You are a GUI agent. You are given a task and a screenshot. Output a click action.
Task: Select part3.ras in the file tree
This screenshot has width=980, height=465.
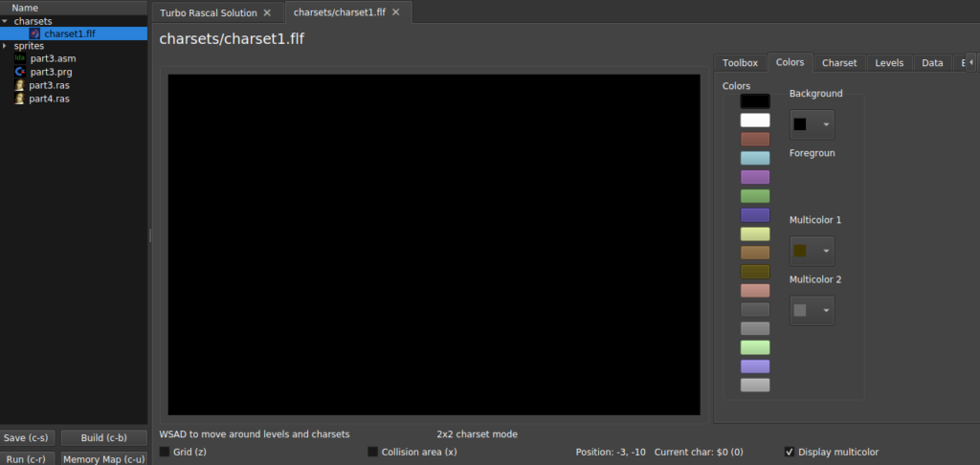point(50,85)
